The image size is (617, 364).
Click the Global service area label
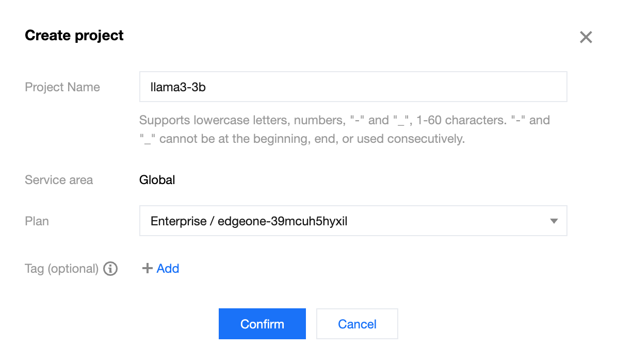click(157, 179)
